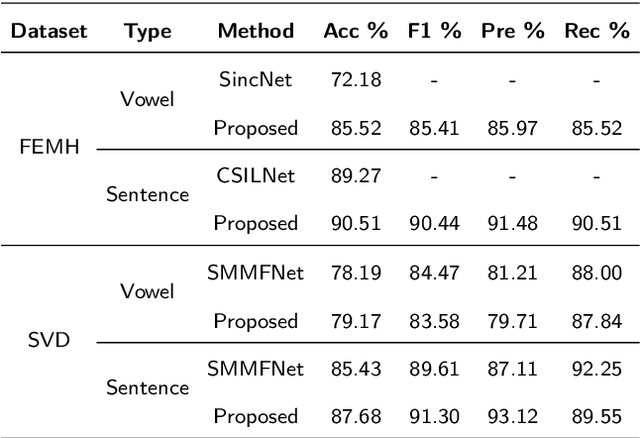The width and height of the screenshot is (640, 438).
Task: Select the SincNet accuracy value 72.18
Action: [355, 80]
